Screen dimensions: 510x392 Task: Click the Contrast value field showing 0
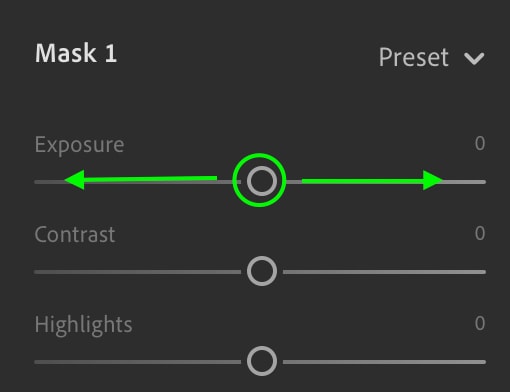[480, 233]
